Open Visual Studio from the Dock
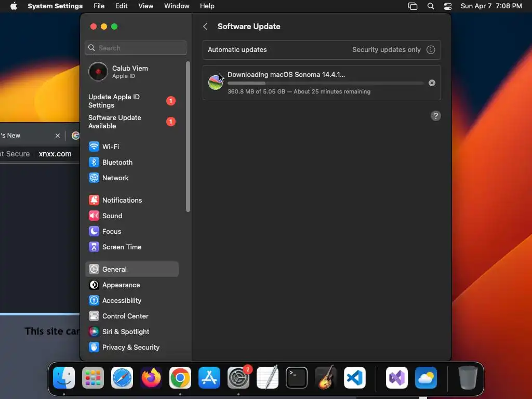Image resolution: width=532 pixels, height=399 pixels. pyautogui.click(x=397, y=378)
